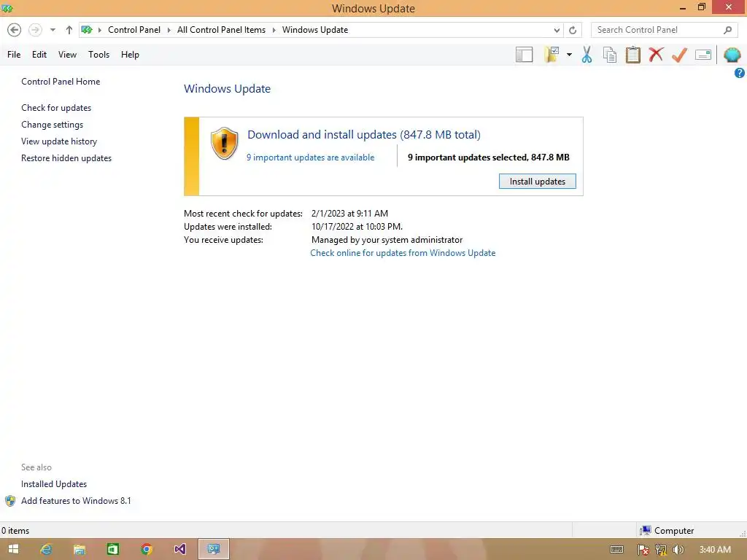Go to Control Panel Home
Viewport: 747px width, 560px height.
(x=61, y=82)
